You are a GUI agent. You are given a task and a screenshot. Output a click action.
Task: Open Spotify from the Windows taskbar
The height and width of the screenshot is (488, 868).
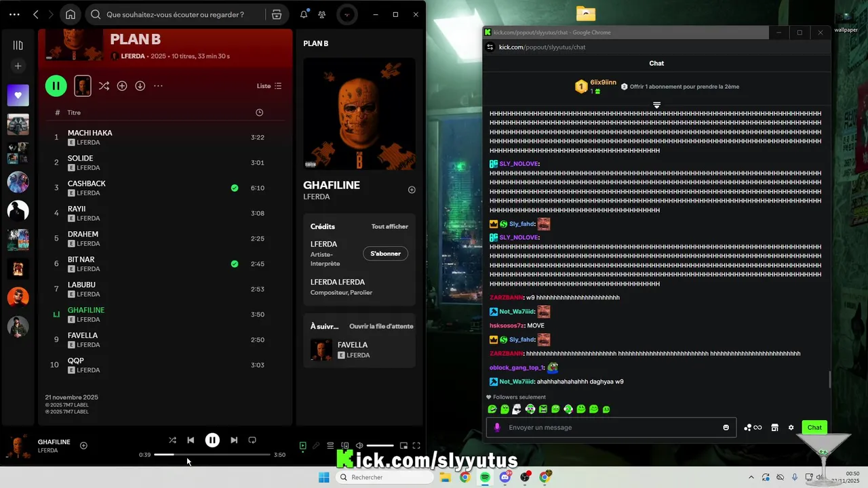(x=485, y=477)
